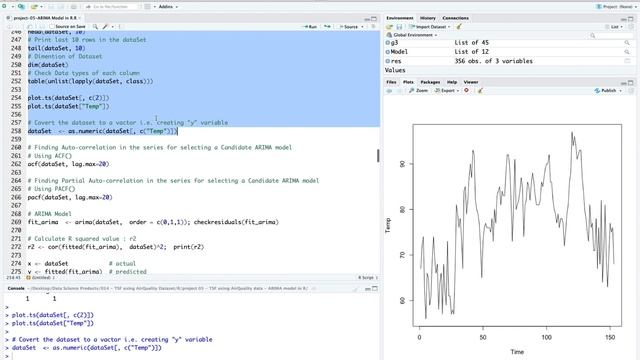Click the inspect magnifier icon for g3
This screenshot has height=360, width=640.
(x=627, y=42)
